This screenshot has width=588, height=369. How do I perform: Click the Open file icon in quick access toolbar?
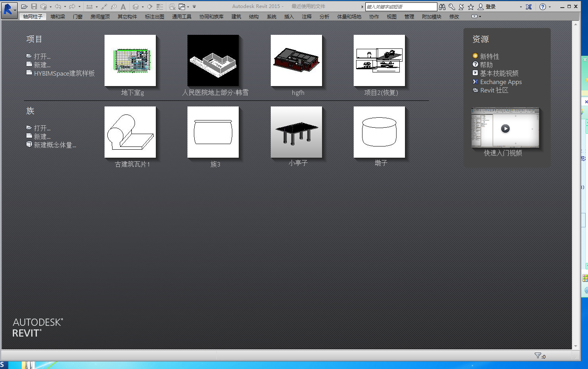(x=24, y=7)
